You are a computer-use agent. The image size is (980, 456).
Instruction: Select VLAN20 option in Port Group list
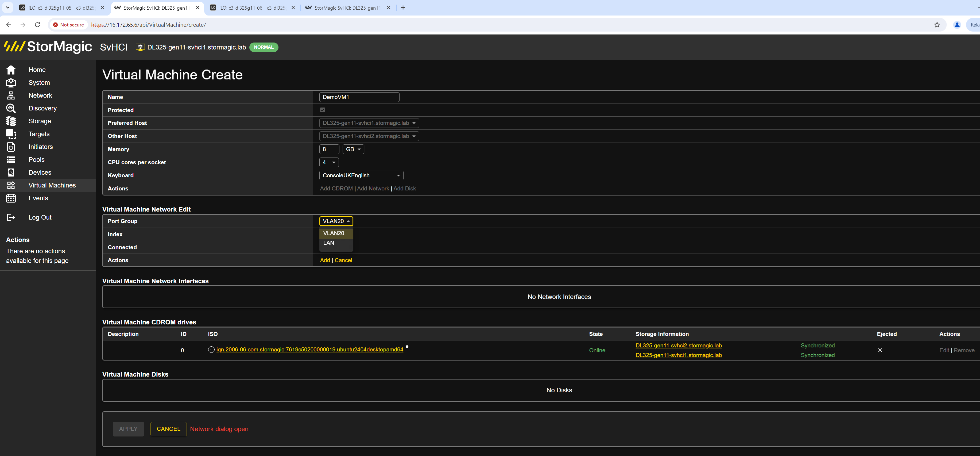tap(336, 233)
